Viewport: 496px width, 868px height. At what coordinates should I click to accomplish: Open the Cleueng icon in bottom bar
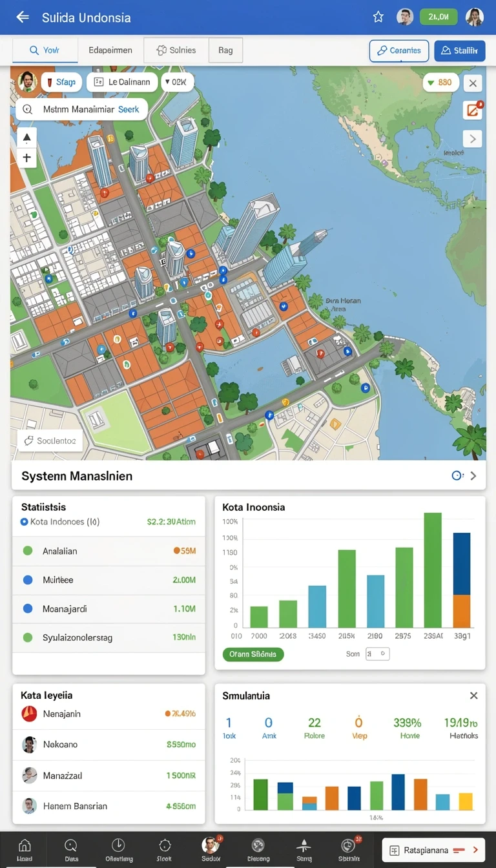[258, 849]
